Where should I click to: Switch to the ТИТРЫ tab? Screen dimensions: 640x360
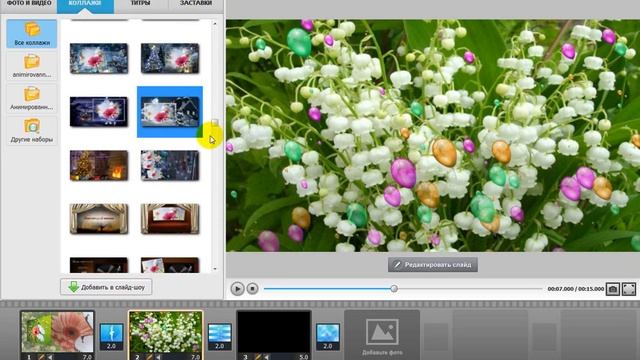click(141, 4)
